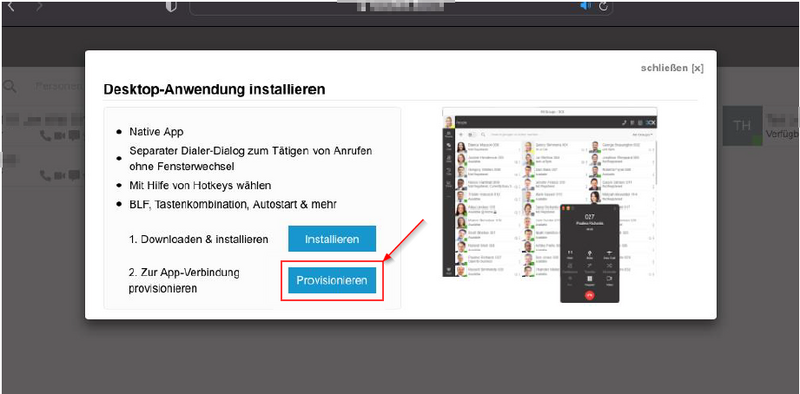
Task: Click the blue Installieren button
Action: tap(332, 239)
